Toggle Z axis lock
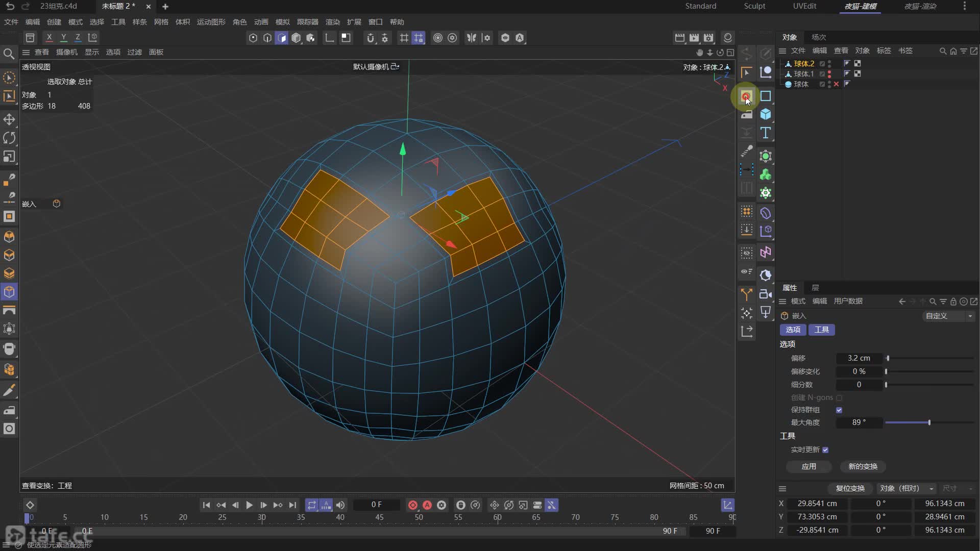 [78, 38]
